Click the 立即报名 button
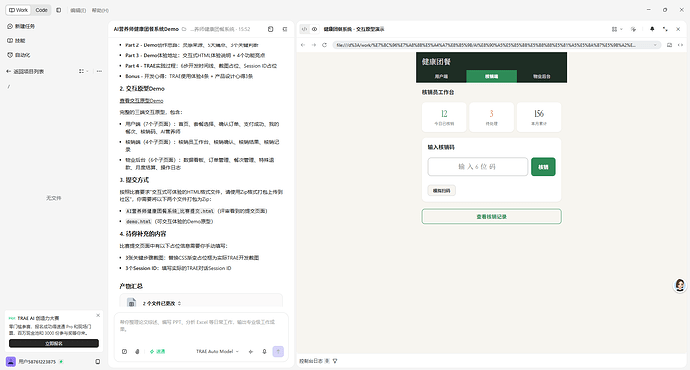The height and width of the screenshot is (370, 690). tap(54, 343)
